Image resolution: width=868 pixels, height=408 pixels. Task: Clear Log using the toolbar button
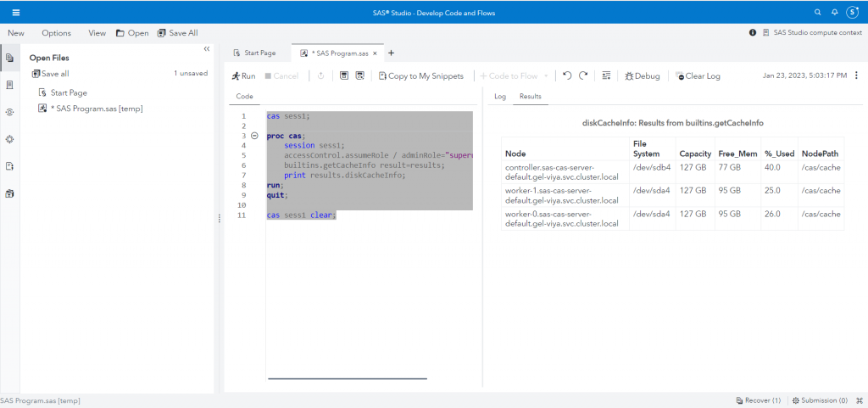pos(698,75)
